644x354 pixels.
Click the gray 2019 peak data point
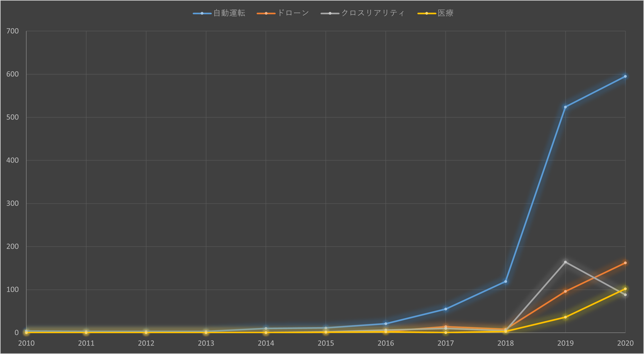(x=565, y=262)
